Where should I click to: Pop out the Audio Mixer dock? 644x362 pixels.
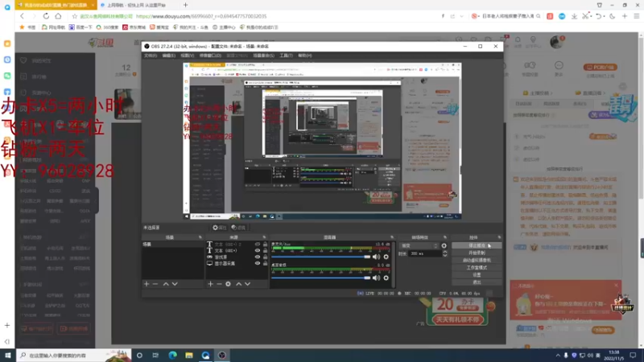tap(392, 237)
